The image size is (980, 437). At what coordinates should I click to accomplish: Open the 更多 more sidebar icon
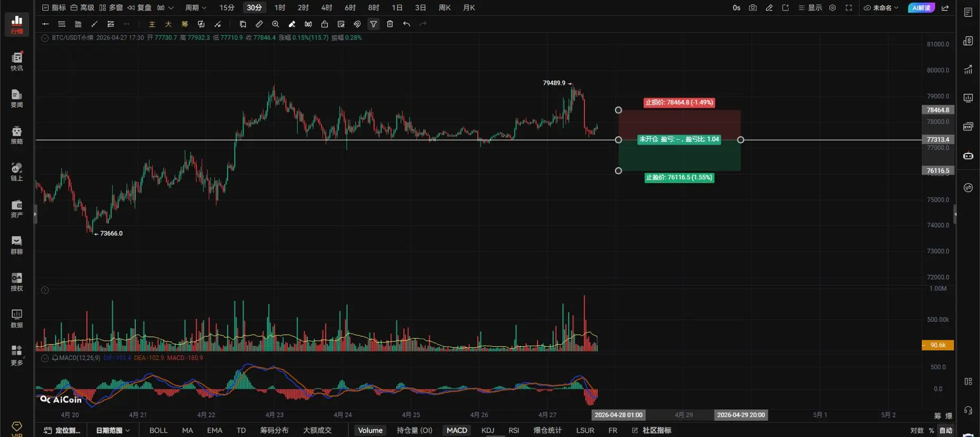pyautogui.click(x=17, y=355)
